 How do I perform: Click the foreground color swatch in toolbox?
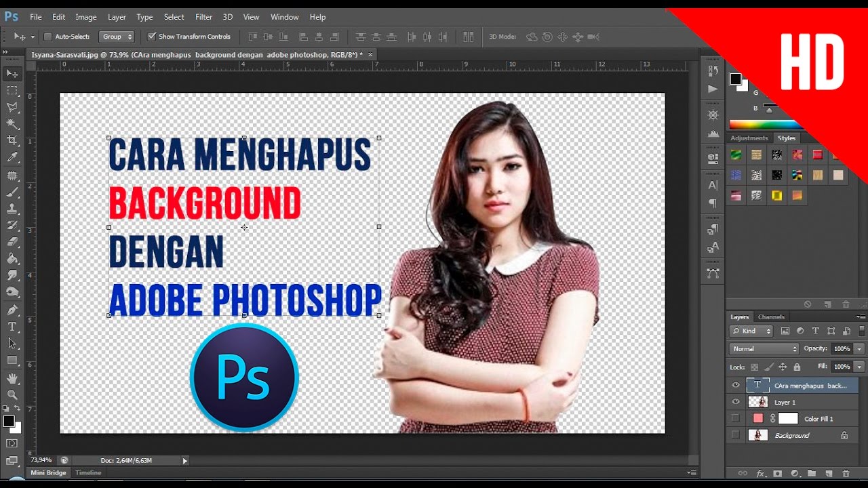tap(9, 422)
